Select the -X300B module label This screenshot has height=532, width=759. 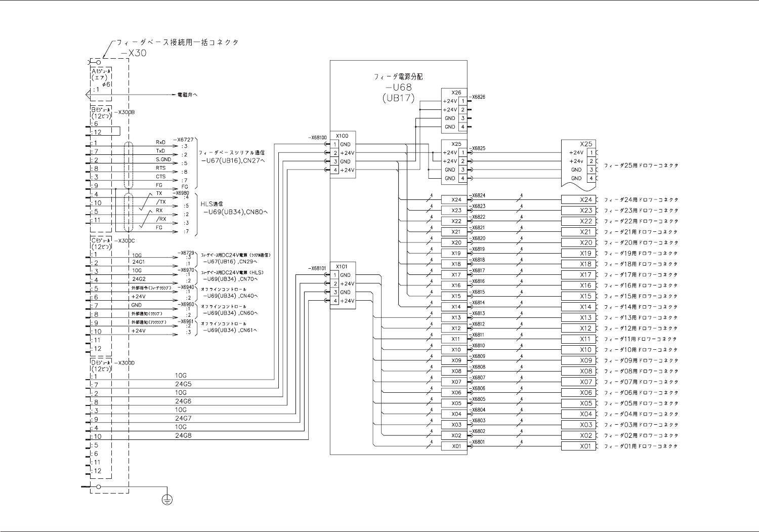[124, 112]
